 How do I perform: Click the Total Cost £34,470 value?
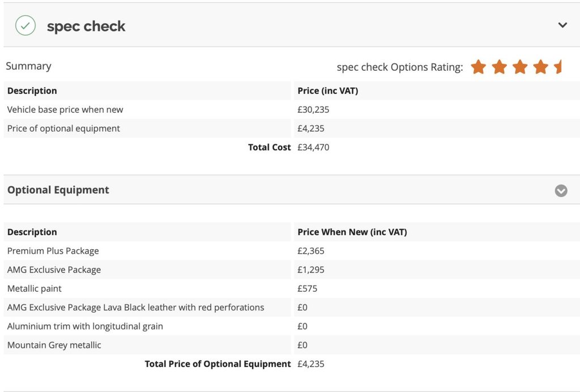[313, 147]
